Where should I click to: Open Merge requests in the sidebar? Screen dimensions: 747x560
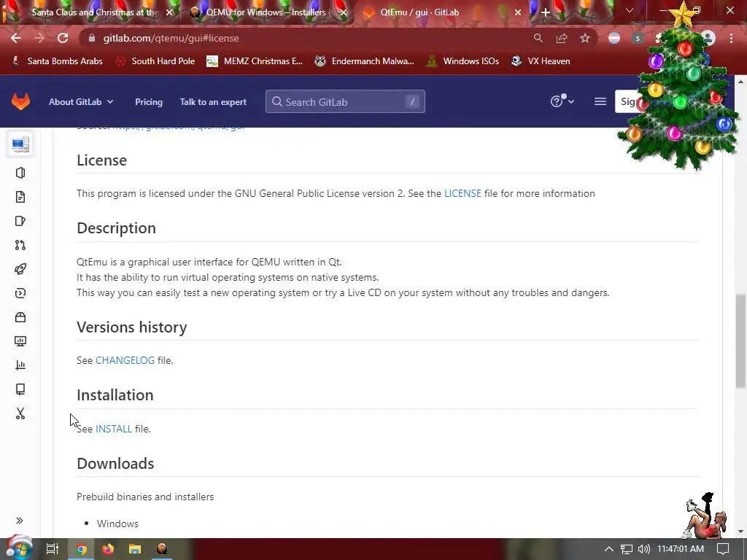(20, 245)
